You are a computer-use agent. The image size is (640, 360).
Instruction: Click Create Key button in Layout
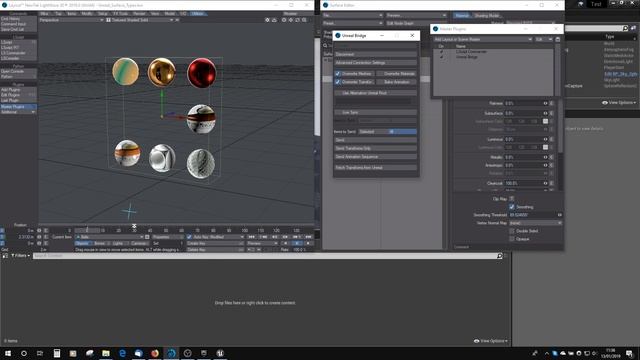(215, 243)
